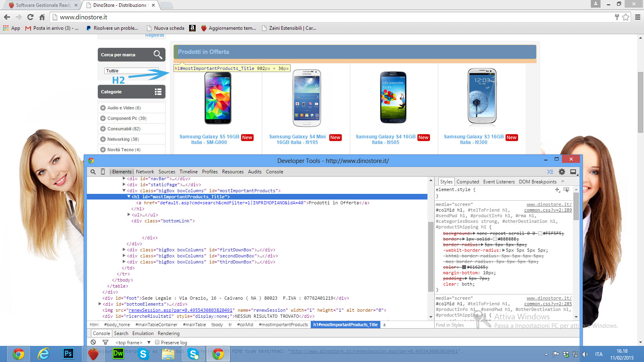
Task: Open the Event Listeners tab
Action: [x=499, y=182]
